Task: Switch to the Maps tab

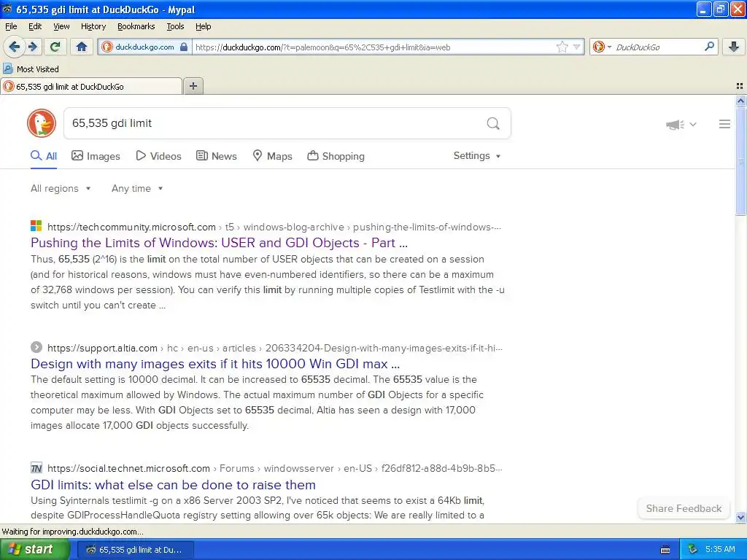Action: click(x=273, y=156)
